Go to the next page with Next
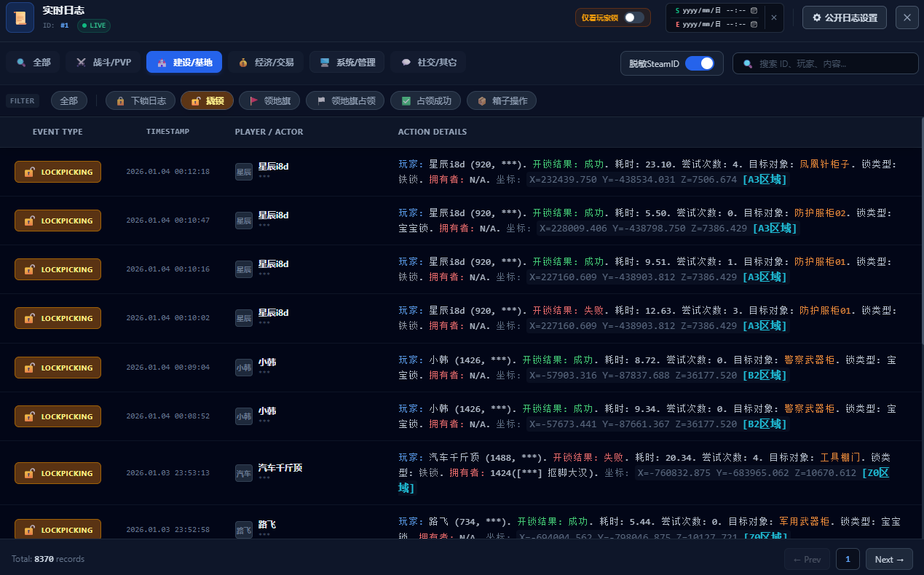This screenshot has height=575, width=924. (888, 559)
